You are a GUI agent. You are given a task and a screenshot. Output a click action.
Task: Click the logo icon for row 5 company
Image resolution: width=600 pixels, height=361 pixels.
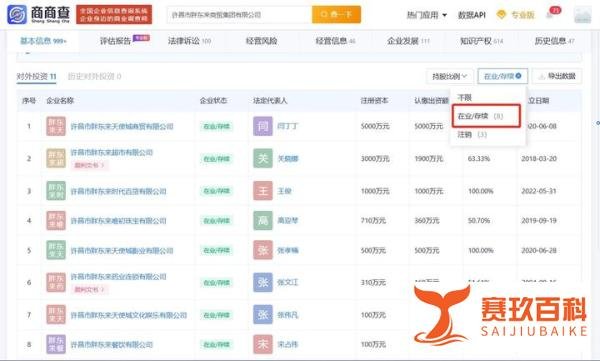[x=56, y=250]
